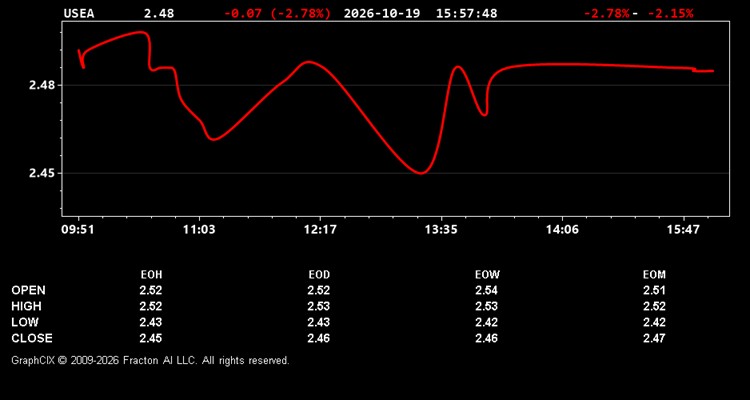Click the EOM CLOSE value 2.47
The height and width of the screenshot is (400, 750).
[x=654, y=338]
